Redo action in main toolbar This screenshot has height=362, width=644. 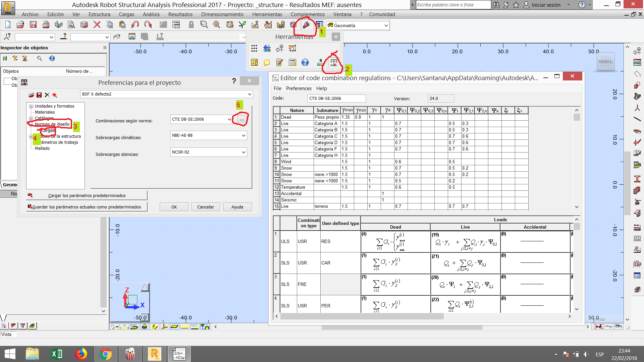pyautogui.click(x=148, y=24)
